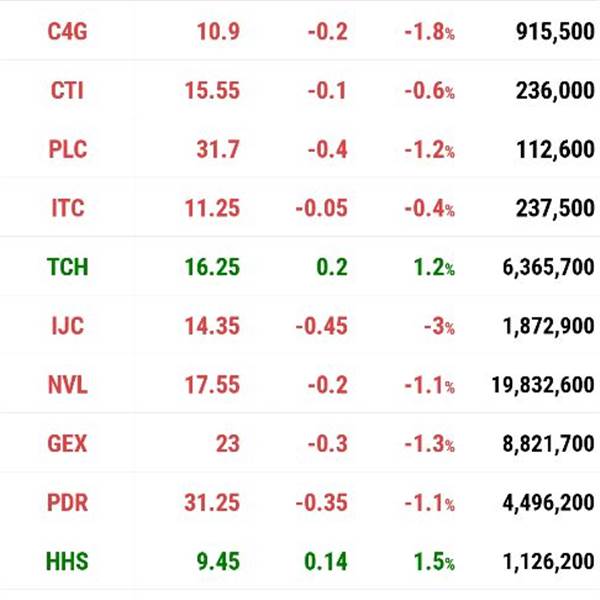The image size is (600, 600).
Task: Click the PLC price 31.7
Action: coord(218,149)
